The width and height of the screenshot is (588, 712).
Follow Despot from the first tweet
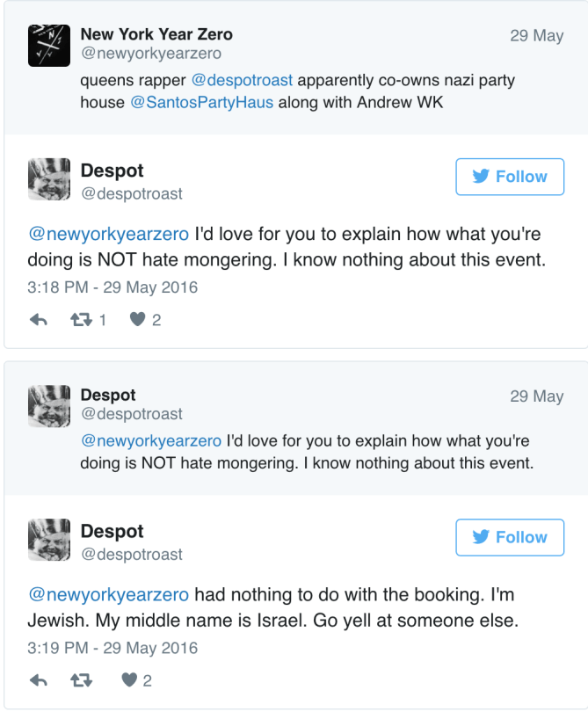pos(510,177)
